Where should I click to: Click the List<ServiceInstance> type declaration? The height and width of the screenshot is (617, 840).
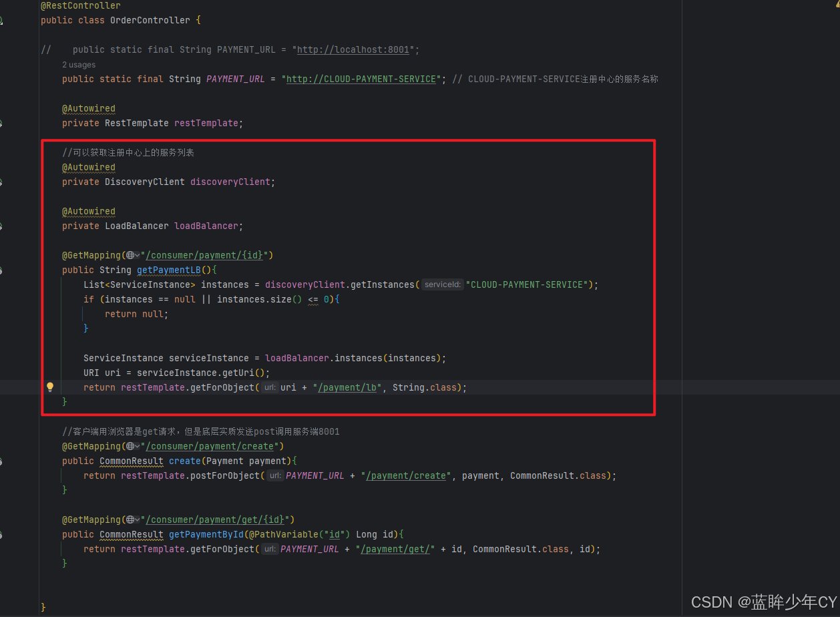[x=140, y=284]
